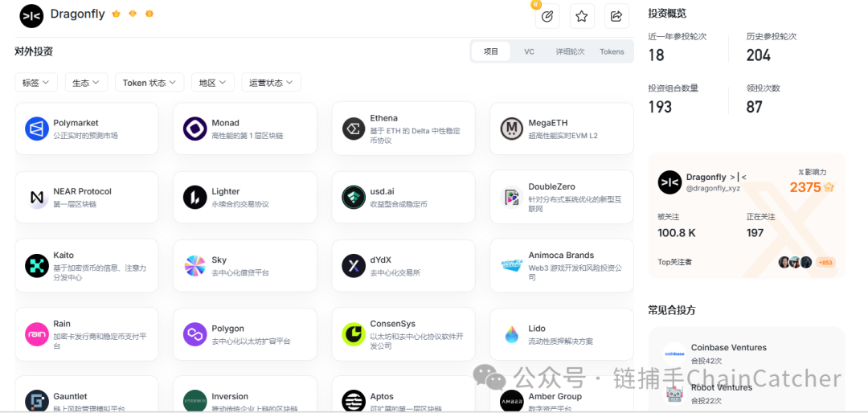Click the Dragonfly Twitter profile avatar
Screen dimensions: 868x413
pos(669,182)
